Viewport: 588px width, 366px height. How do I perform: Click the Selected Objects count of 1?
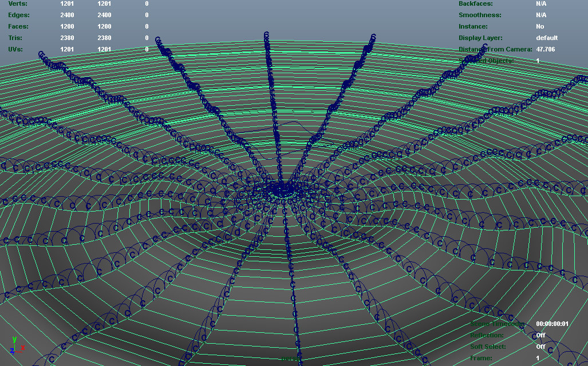pyautogui.click(x=538, y=60)
